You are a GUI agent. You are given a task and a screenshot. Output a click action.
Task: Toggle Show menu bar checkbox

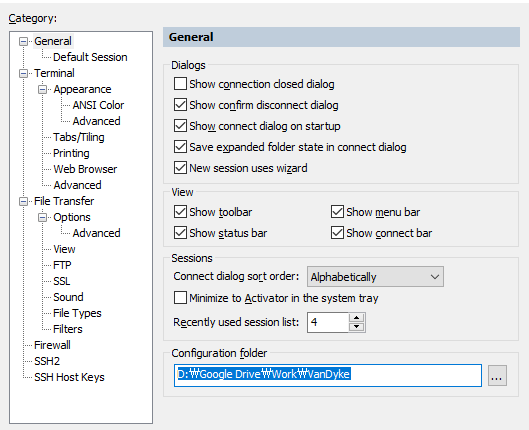click(337, 212)
